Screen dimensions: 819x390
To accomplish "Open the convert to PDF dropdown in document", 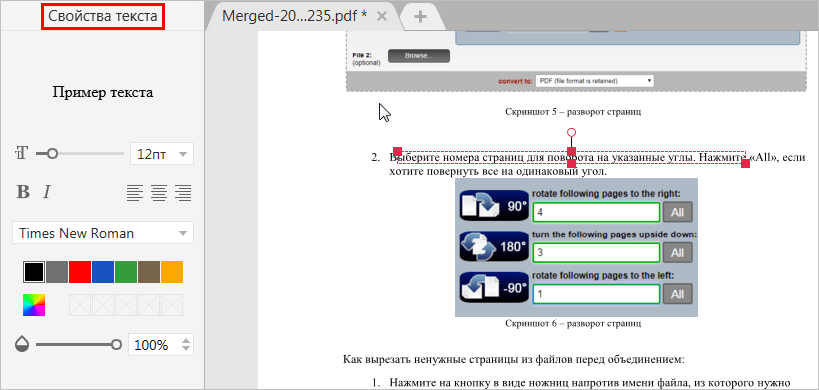I will pos(594,81).
